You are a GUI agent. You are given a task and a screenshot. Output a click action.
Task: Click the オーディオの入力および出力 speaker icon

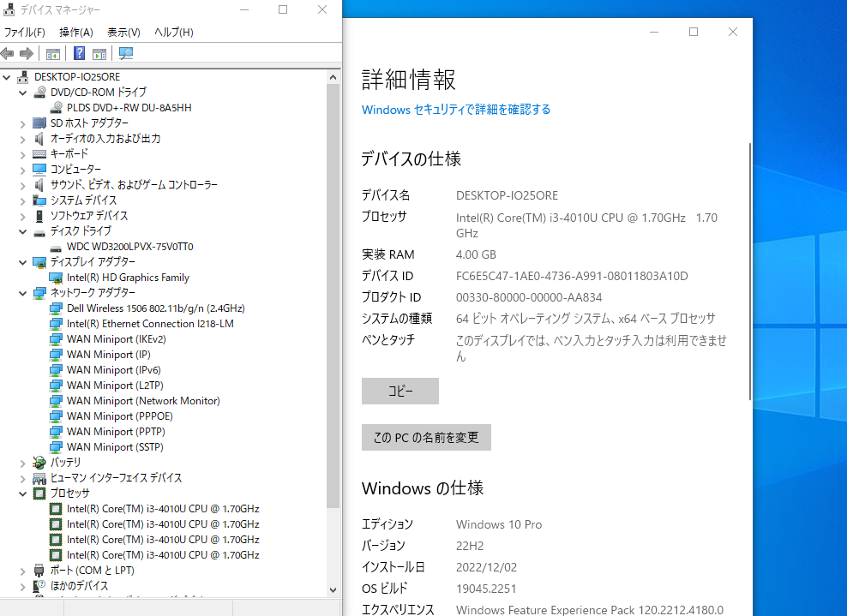[39, 139]
